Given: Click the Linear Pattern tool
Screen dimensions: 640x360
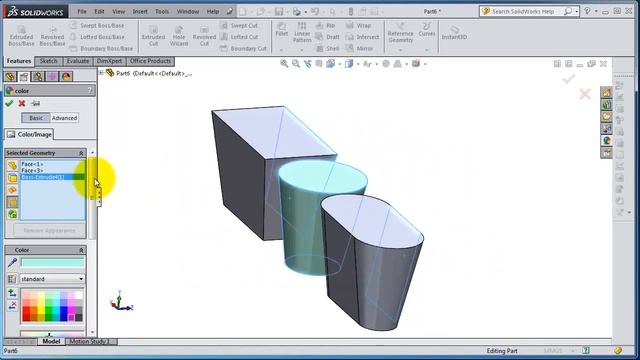Looking at the screenshot, I should click(302, 32).
